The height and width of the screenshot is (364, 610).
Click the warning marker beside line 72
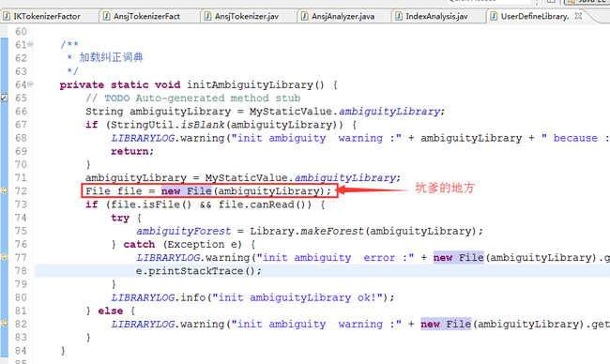tap(4, 190)
